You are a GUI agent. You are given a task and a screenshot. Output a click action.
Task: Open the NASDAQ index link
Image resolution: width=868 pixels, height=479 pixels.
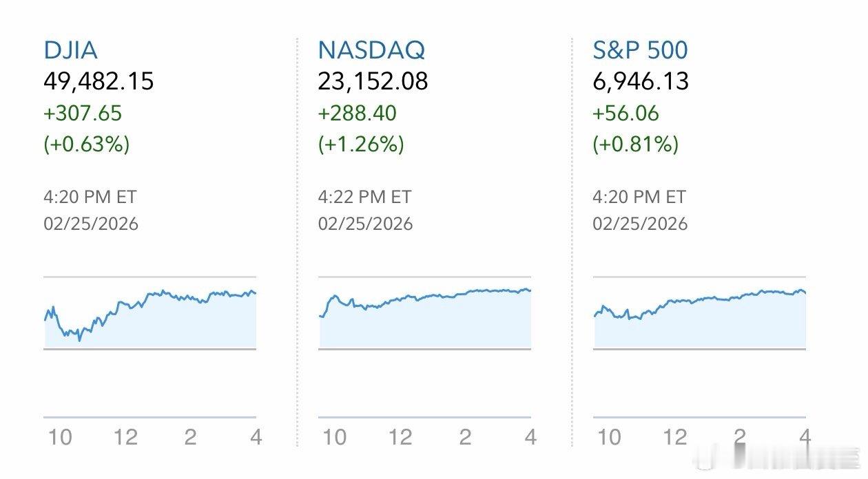point(371,50)
